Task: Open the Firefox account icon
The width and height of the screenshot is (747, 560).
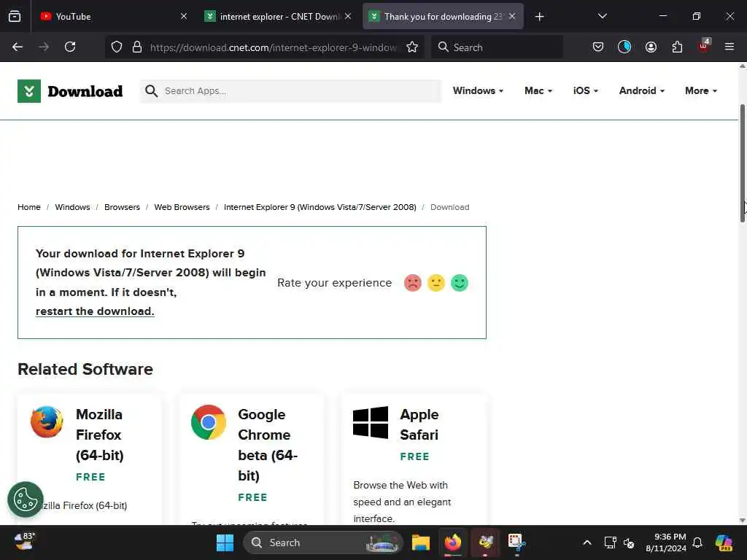Action: (651, 47)
